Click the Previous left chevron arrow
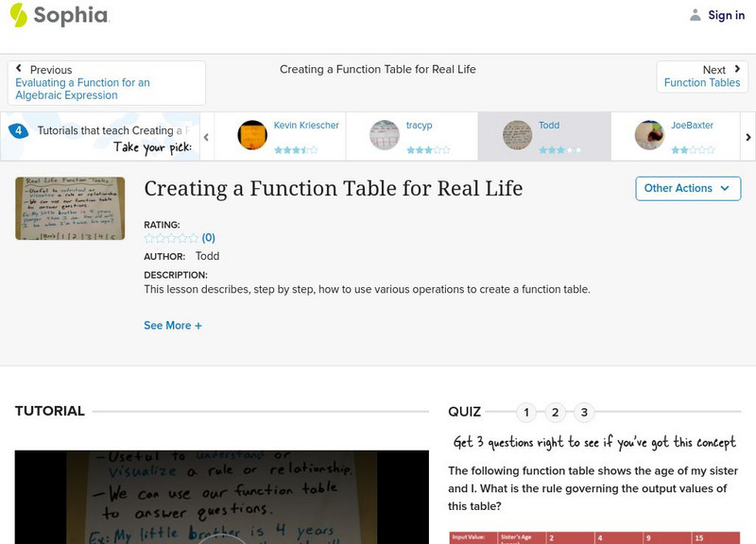756x544 pixels. [19, 68]
